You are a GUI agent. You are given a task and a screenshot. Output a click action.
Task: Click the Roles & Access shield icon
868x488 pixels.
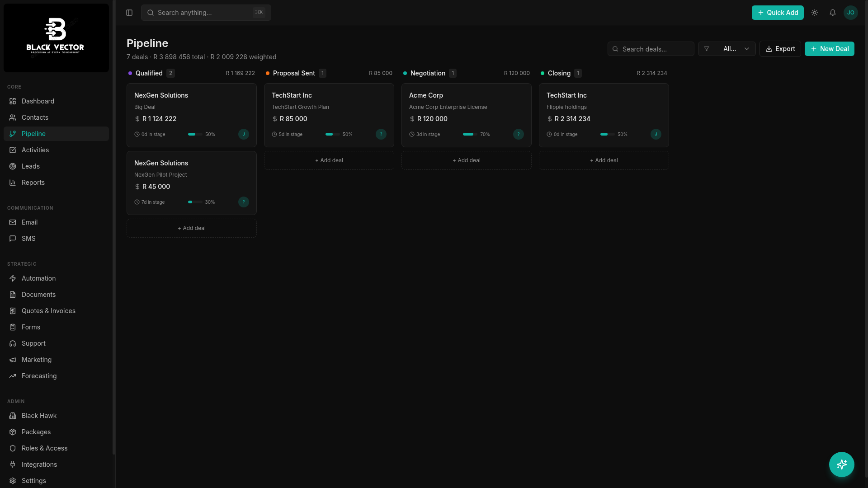[x=13, y=448]
